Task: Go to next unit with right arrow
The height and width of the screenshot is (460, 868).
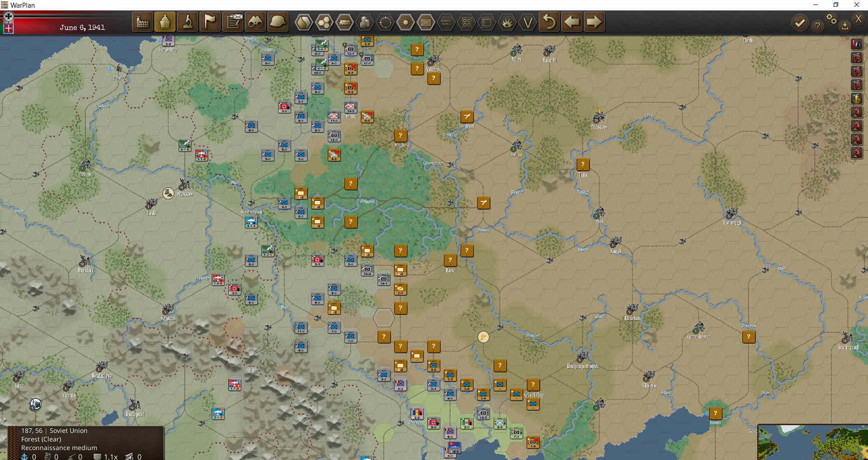Action: 594,22
